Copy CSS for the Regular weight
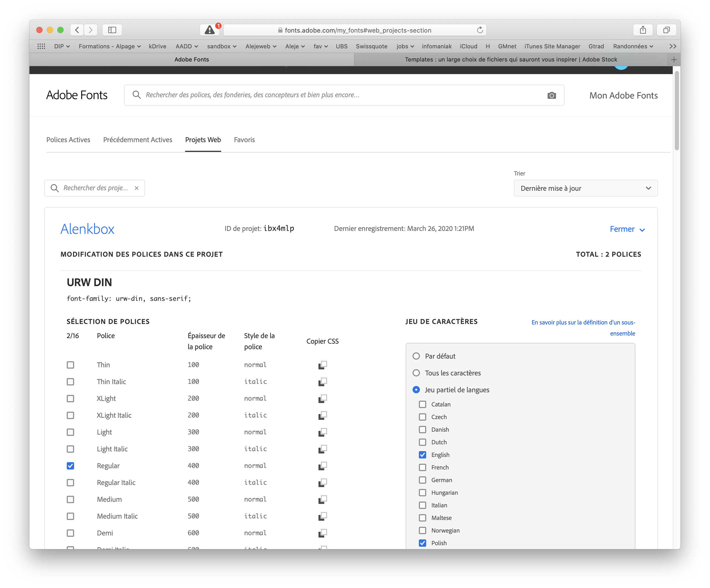The height and width of the screenshot is (588, 710). click(x=322, y=466)
